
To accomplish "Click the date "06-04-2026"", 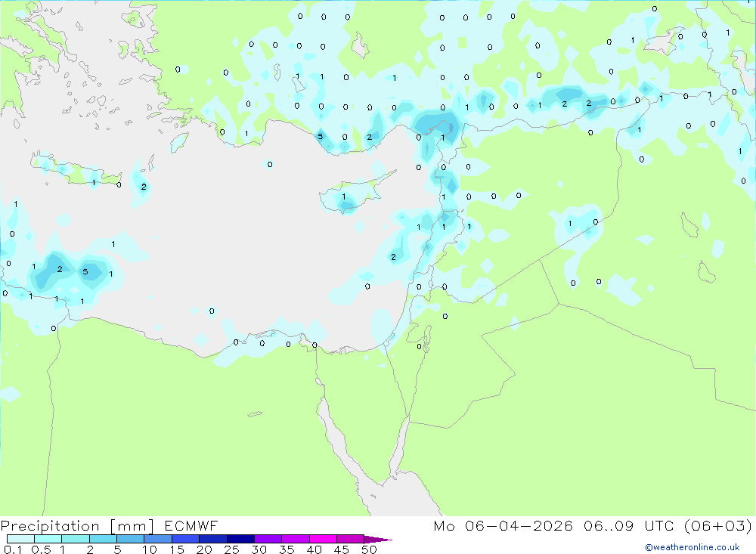I will coord(519,525).
